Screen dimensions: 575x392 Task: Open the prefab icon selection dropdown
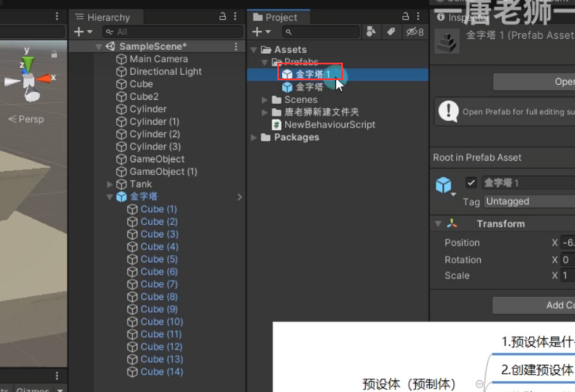[454, 195]
